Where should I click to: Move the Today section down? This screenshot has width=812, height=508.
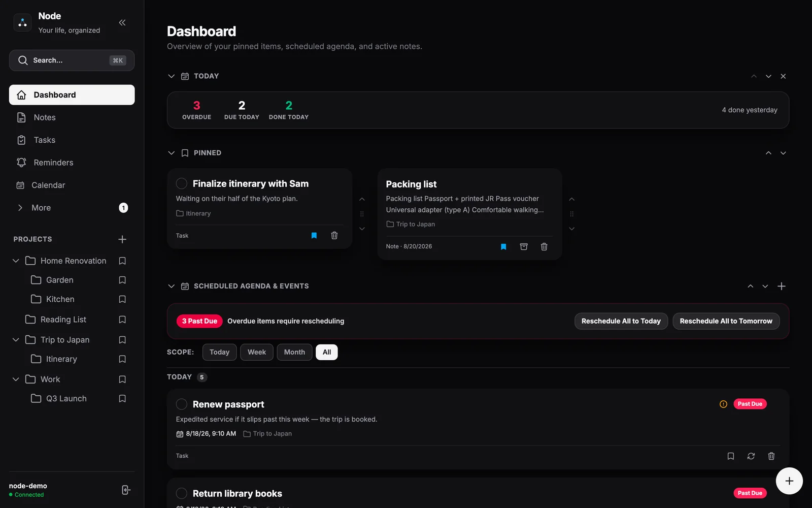(x=768, y=76)
